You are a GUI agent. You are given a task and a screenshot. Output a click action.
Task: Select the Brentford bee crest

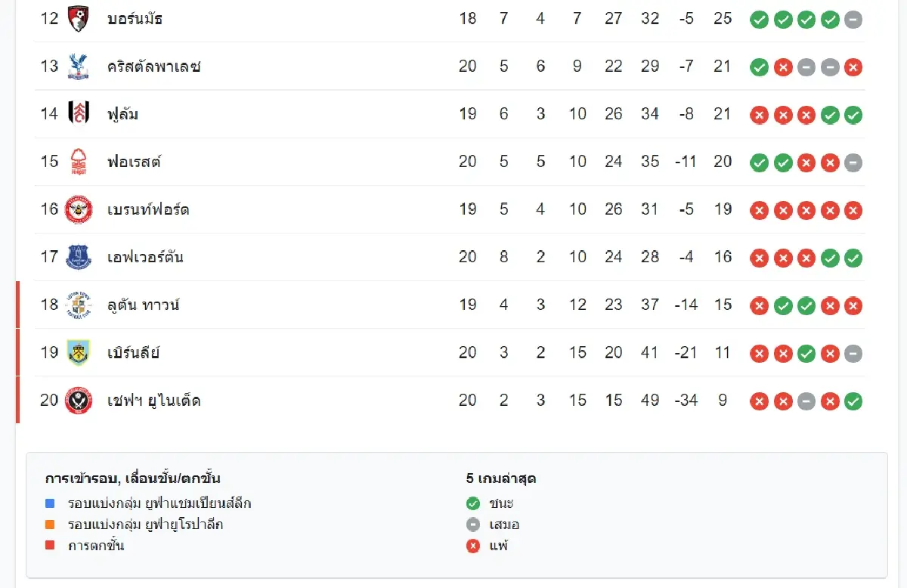tap(79, 209)
